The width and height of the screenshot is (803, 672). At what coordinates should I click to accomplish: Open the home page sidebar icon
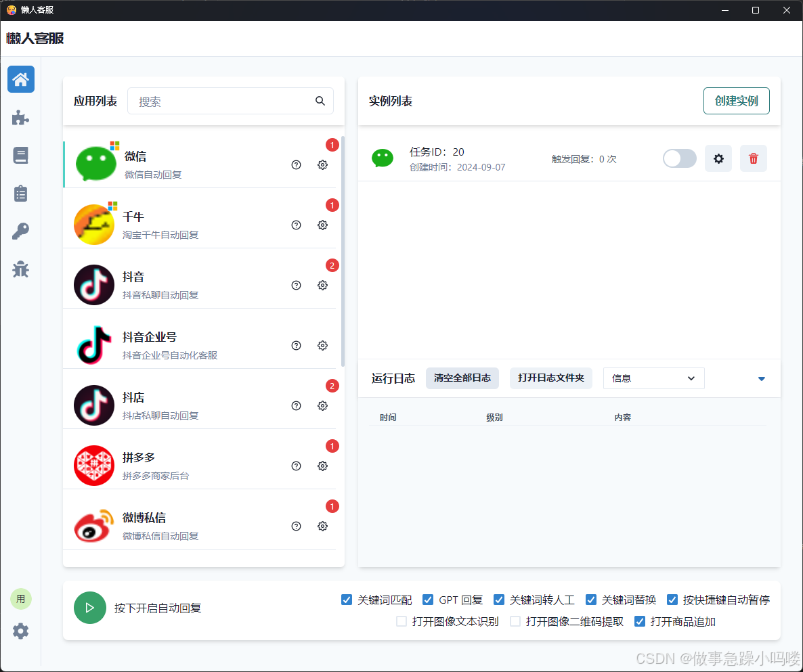pos(21,79)
